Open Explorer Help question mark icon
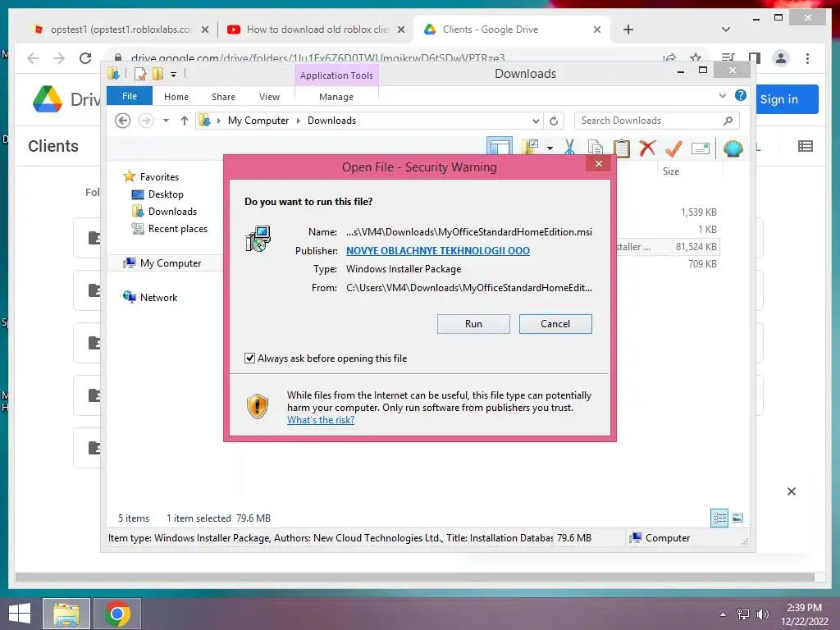 [x=741, y=95]
